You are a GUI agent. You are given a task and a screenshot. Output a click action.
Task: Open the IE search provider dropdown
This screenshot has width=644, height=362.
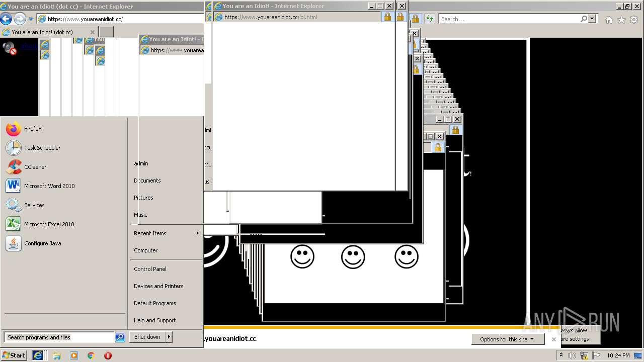[x=592, y=19]
